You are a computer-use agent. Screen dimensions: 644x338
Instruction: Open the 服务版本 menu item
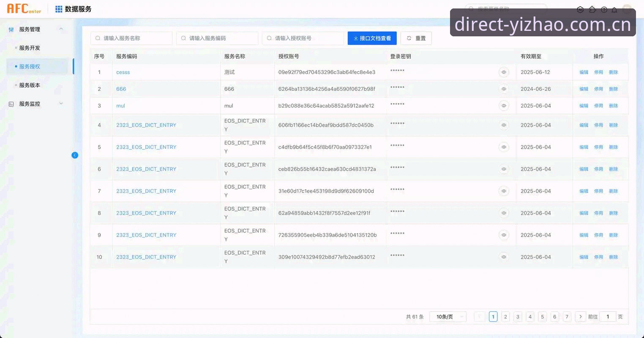(30, 85)
